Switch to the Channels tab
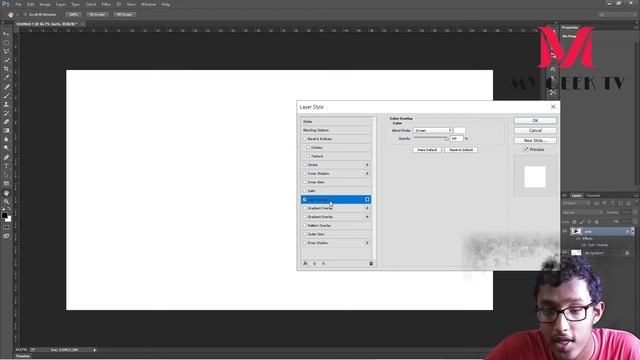Viewport: 640px width, 360px height. coord(593,196)
